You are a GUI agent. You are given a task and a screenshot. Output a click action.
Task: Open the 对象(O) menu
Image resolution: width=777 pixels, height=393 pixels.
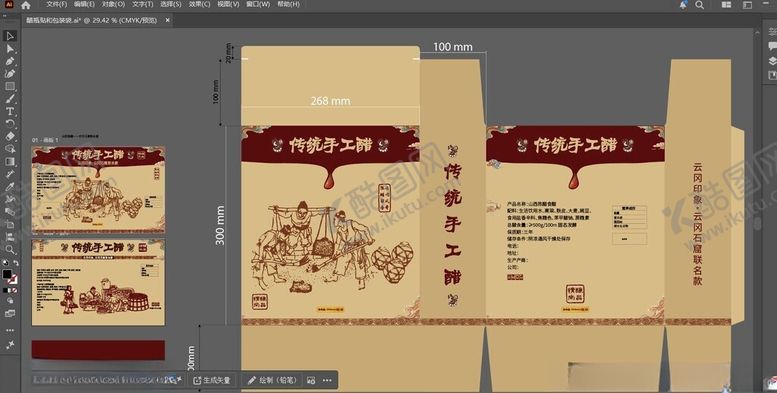(x=113, y=4)
